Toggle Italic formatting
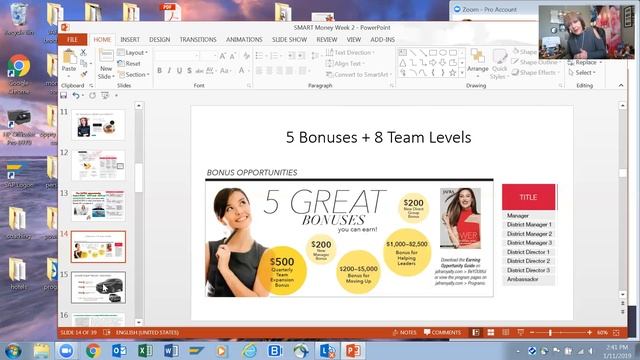 click(x=169, y=71)
